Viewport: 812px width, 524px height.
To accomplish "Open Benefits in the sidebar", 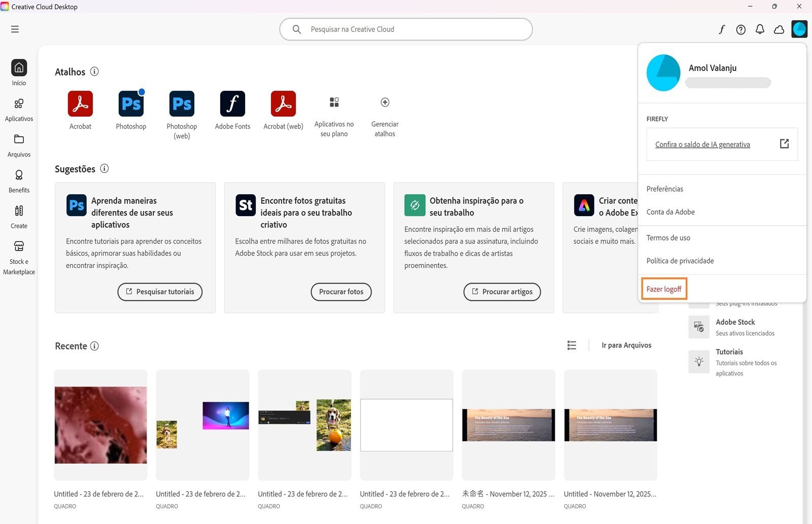I will [x=19, y=181].
